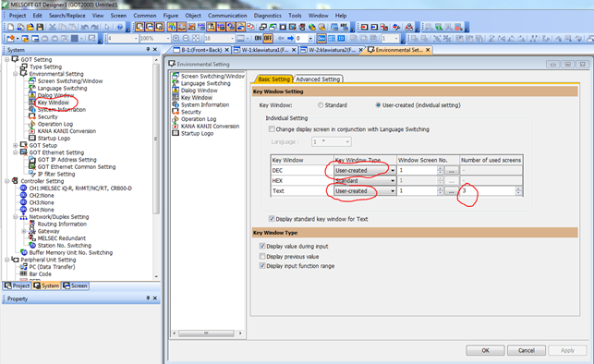Collapse the GOT Setting tree node
Viewport: 594px width, 364px height.
[x=6, y=60]
